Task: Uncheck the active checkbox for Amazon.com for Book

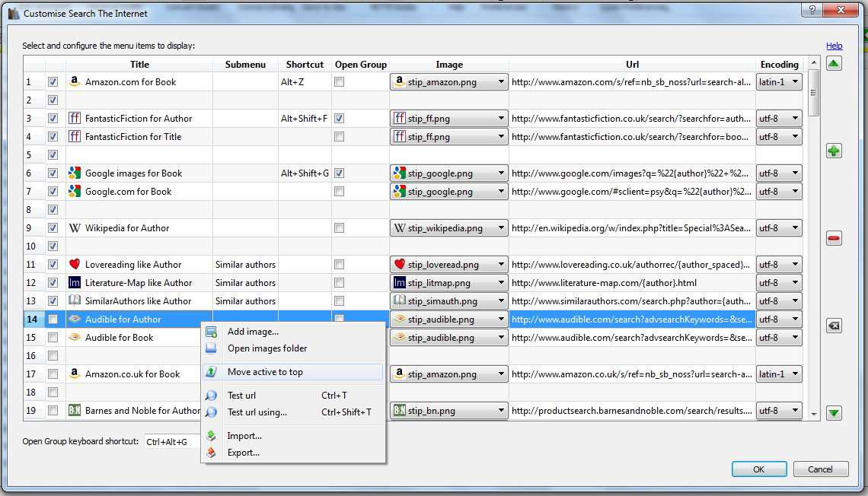Action: tap(53, 82)
